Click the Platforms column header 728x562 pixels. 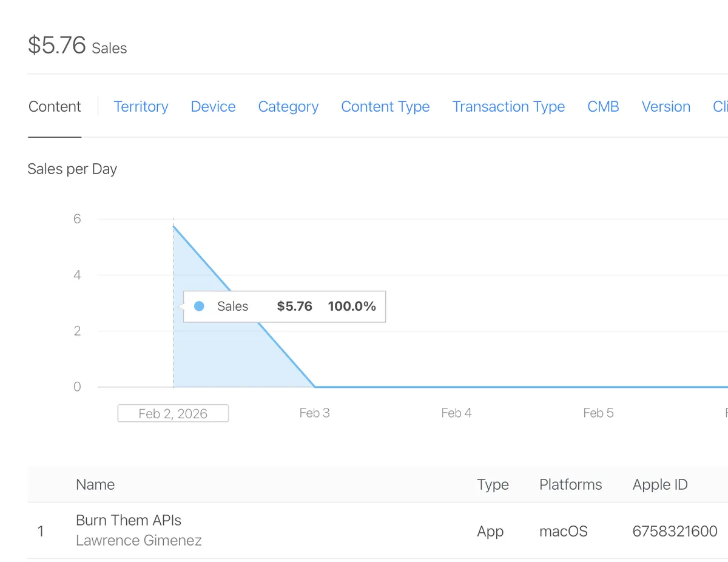point(570,485)
